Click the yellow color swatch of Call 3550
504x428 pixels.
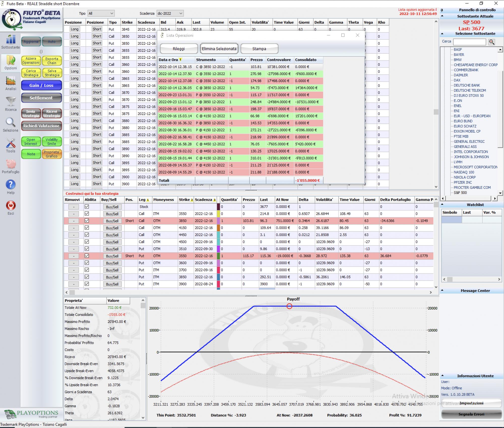click(218, 214)
